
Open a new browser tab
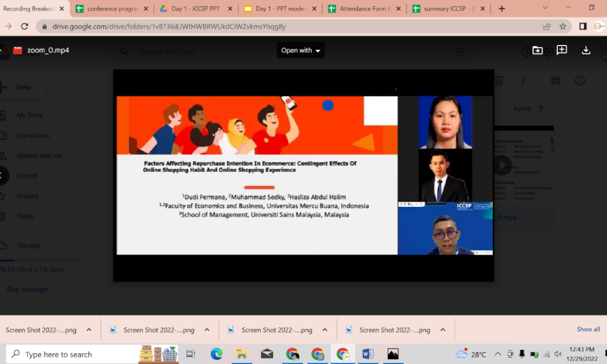pos(502,8)
